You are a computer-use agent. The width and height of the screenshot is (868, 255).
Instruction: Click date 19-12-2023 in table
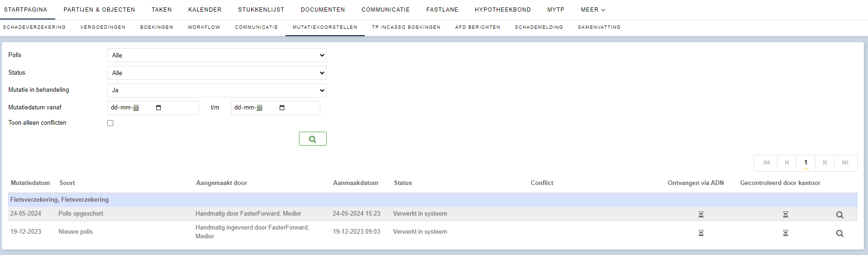(x=26, y=232)
